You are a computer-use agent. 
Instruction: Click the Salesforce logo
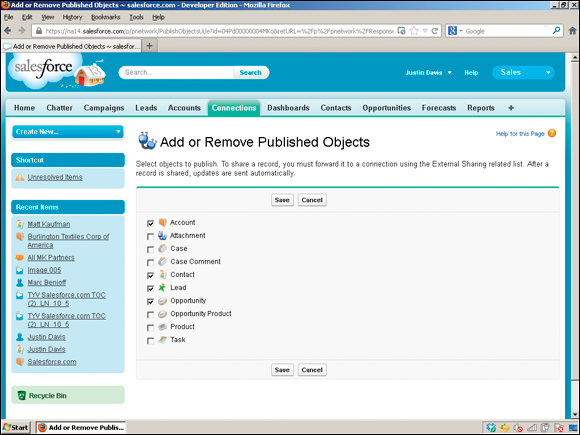click(44, 68)
